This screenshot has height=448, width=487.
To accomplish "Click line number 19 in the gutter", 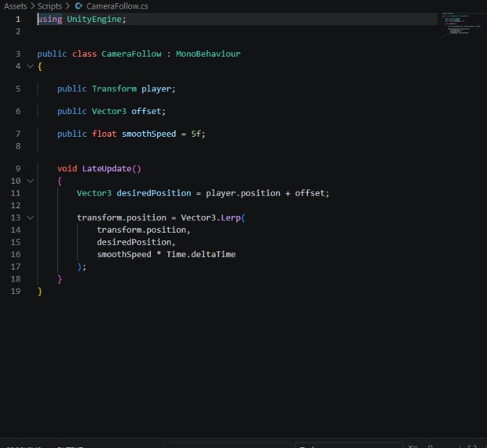I will click(x=16, y=291).
